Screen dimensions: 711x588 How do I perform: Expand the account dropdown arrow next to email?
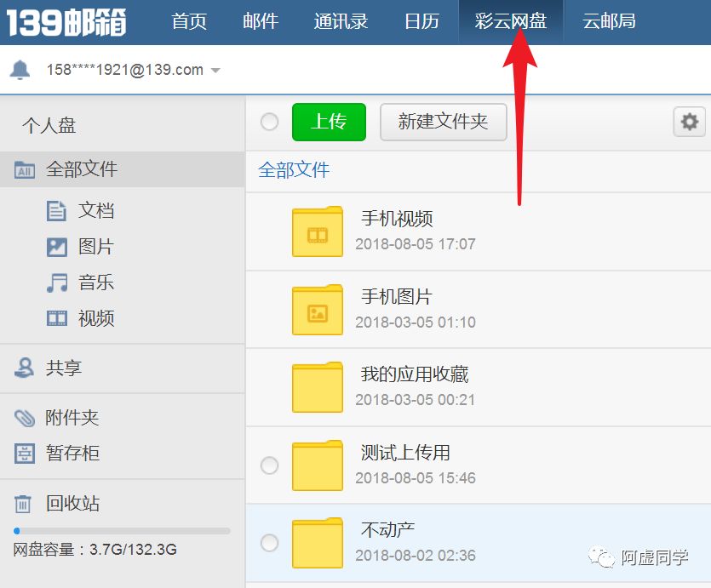[215, 71]
